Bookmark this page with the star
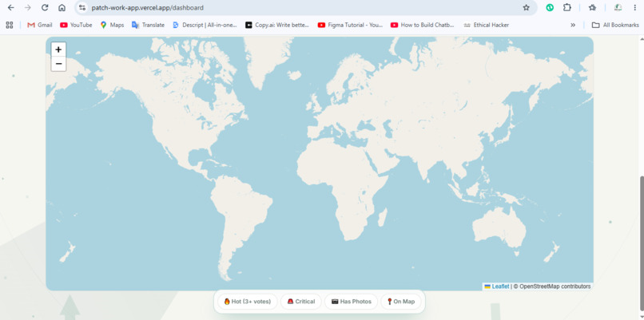This screenshot has height=320, width=644. pos(526,7)
